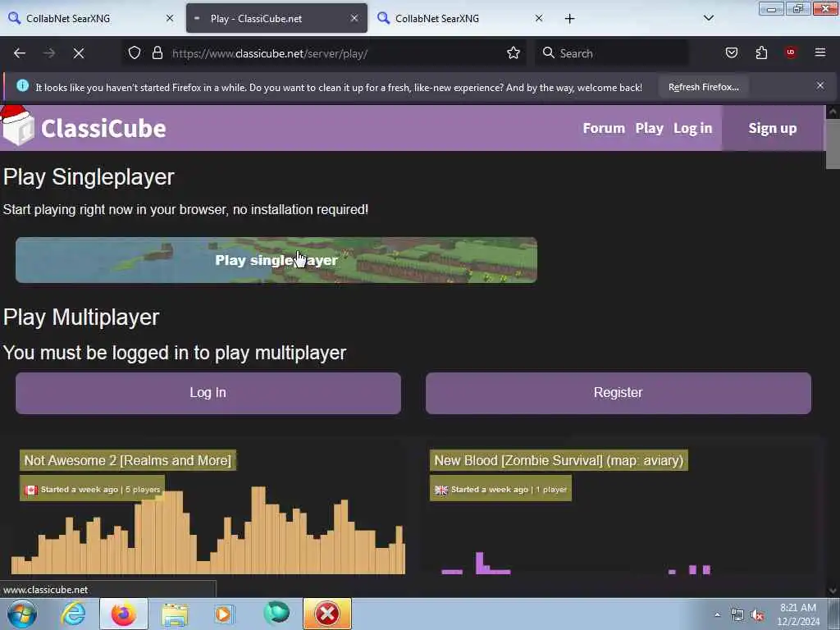
Task: Open the Forum nav link
Action: (604, 129)
